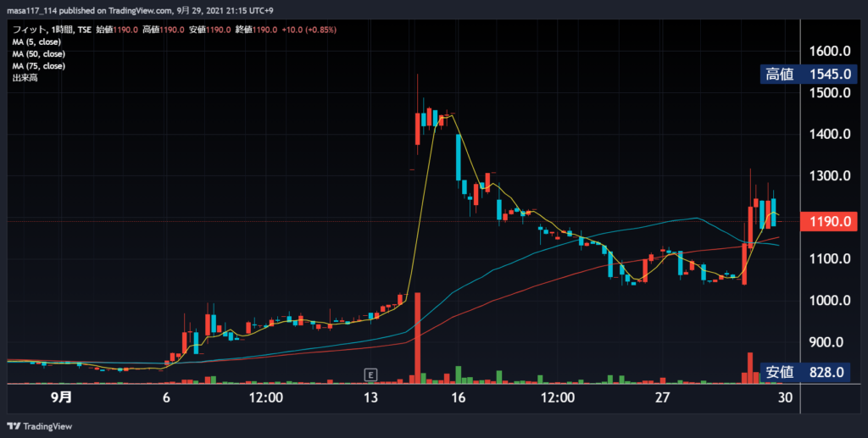Click the +10.0 (+0.85%) change value

point(309,30)
